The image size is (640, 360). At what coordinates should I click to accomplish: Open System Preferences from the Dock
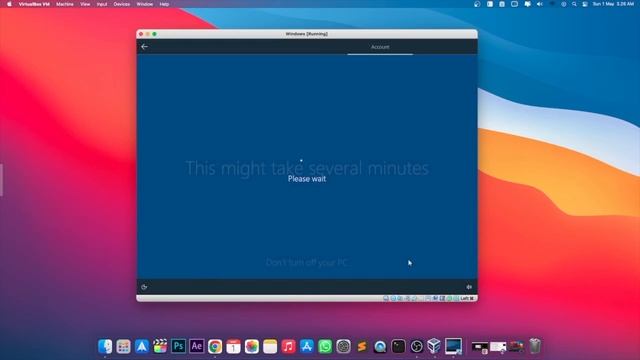344,346
